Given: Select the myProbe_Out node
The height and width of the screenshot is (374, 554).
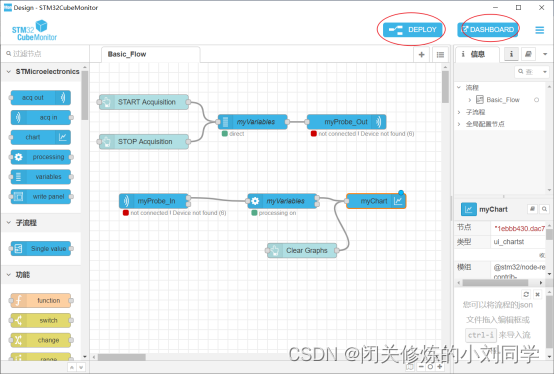Looking at the screenshot, I should coord(346,122).
